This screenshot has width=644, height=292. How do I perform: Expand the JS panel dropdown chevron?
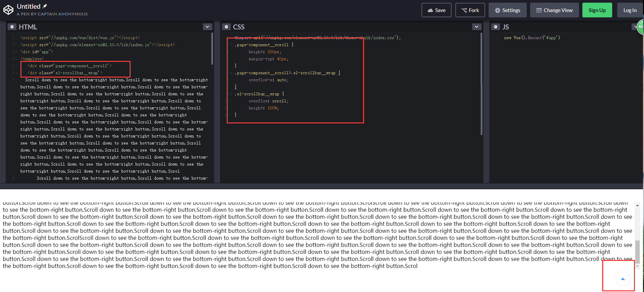coord(634,27)
